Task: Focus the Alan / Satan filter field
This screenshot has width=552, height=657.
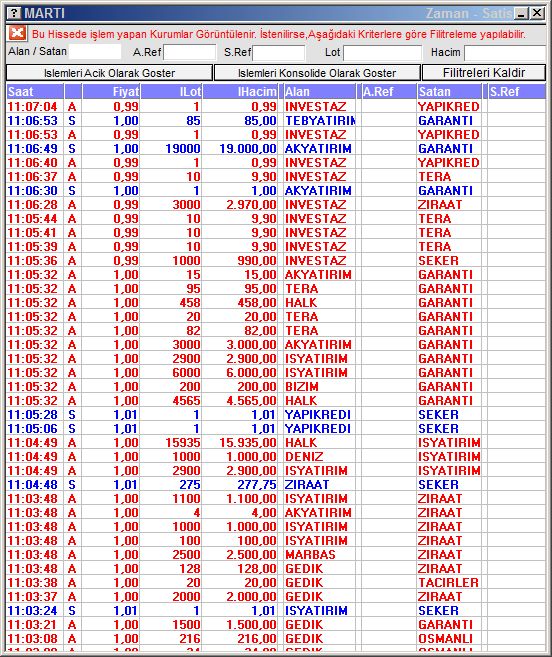Action: (x=95, y=52)
